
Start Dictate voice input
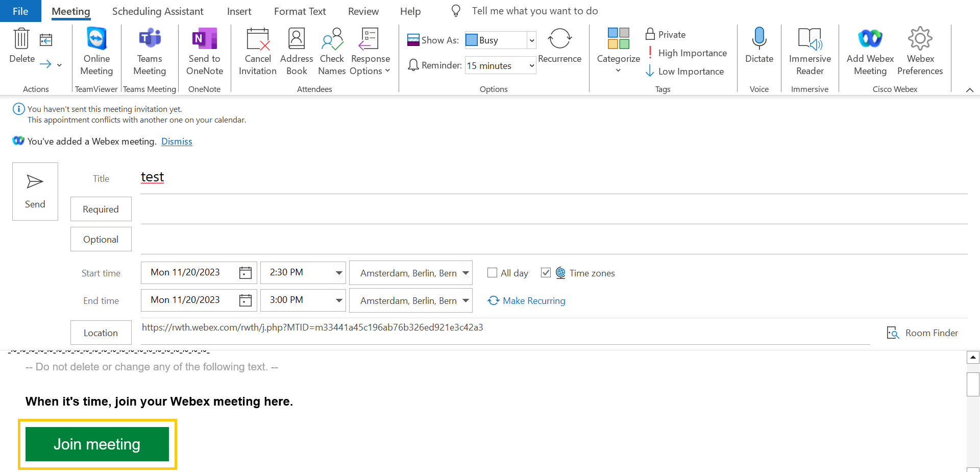759,39
